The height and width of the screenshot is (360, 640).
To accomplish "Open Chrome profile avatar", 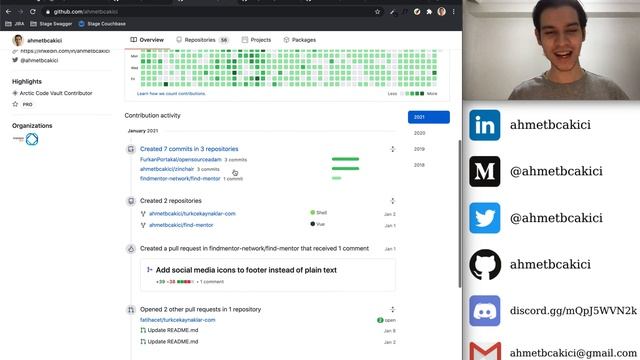I will [441, 12].
